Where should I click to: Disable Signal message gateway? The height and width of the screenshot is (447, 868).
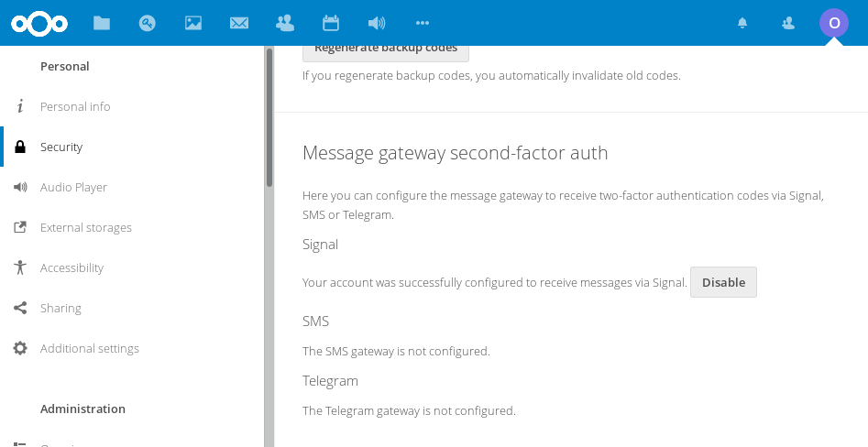[x=723, y=282]
